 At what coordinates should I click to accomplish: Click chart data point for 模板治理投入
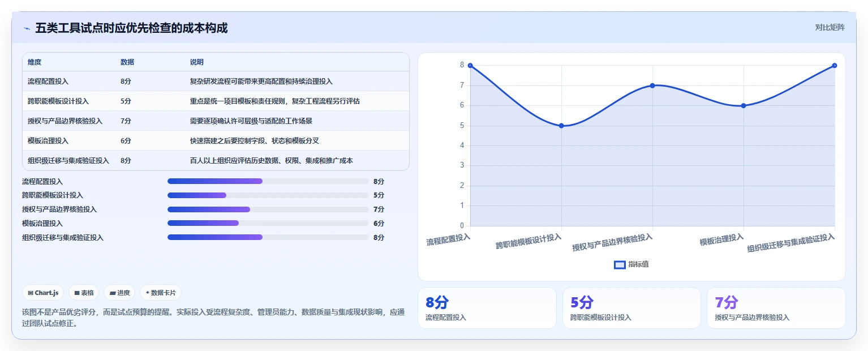point(744,106)
